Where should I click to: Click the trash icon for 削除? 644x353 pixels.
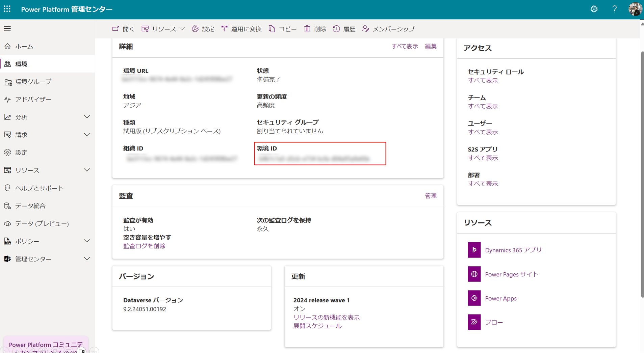(307, 29)
